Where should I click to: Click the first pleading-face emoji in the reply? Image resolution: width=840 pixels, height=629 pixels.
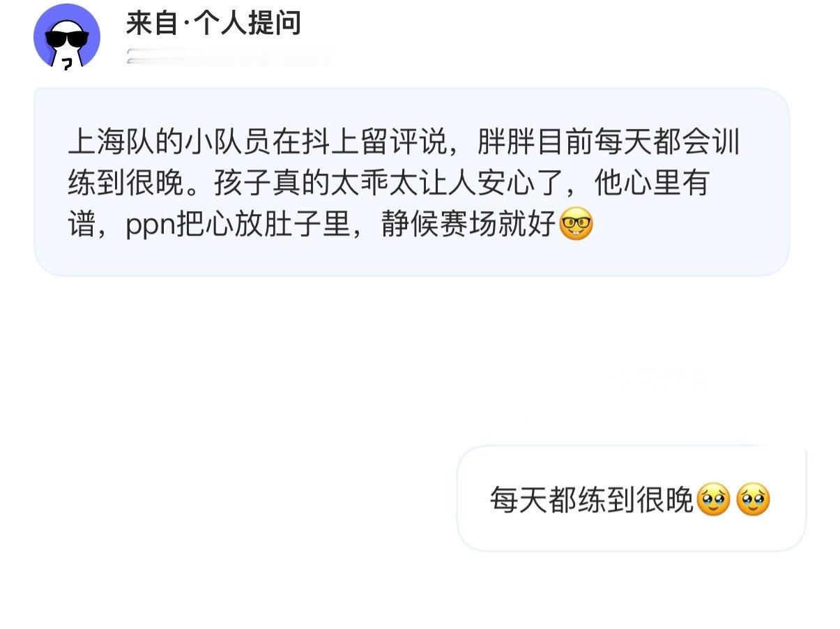click(713, 499)
